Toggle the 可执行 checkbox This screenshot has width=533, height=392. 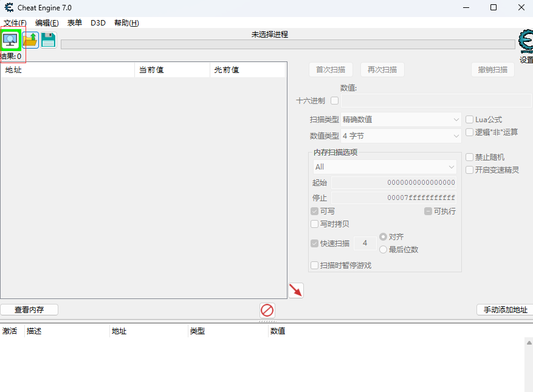pos(428,211)
